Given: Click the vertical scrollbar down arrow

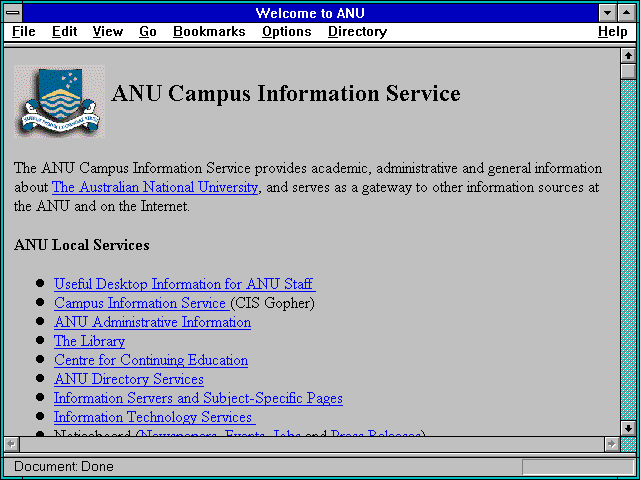Looking at the screenshot, I should 628,428.
